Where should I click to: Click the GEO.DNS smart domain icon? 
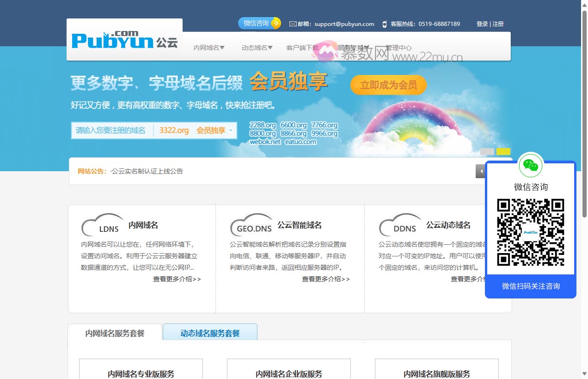[251, 225]
